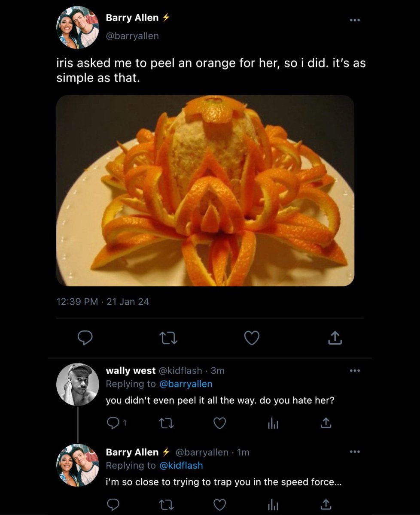Open wally west's profile picture

pyautogui.click(x=78, y=385)
